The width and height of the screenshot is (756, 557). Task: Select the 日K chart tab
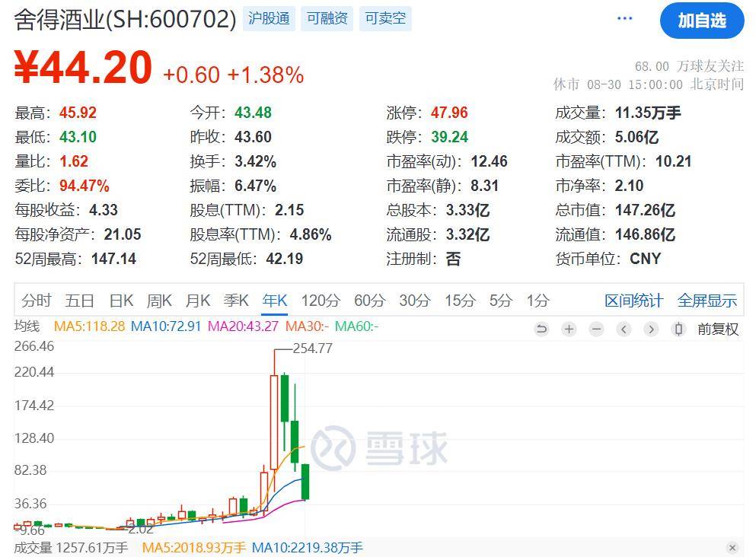click(121, 301)
